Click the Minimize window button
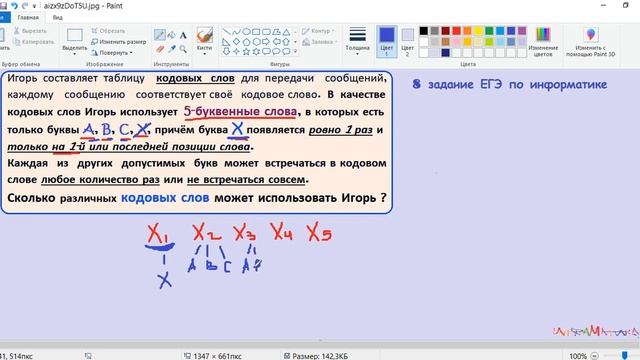Viewport: 640px width, 360px height. [x=603, y=5]
